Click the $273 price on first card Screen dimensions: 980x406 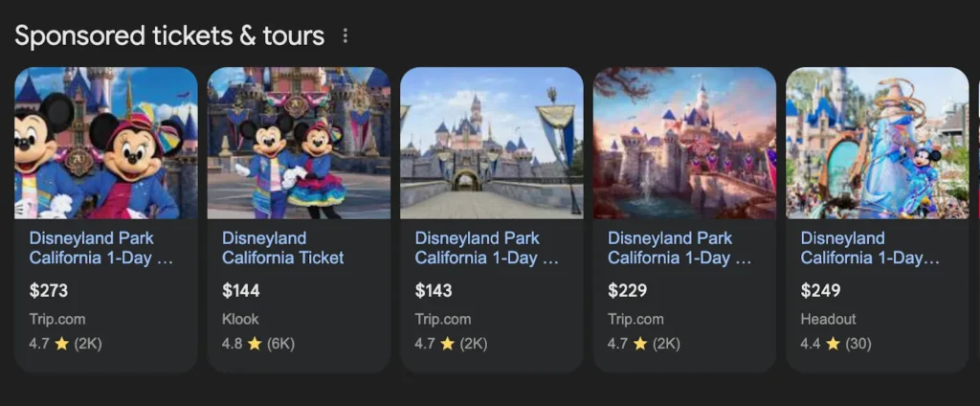(49, 290)
